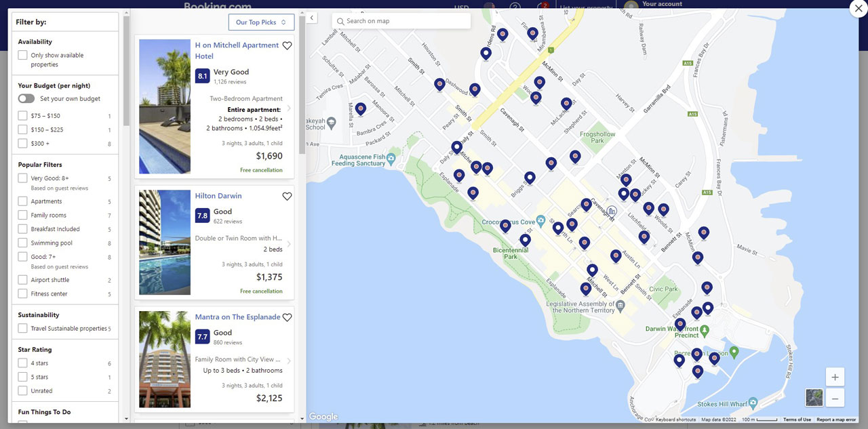This screenshot has height=429, width=868.
Task: Click H on Mitchell pool photo
Action: point(165,106)
